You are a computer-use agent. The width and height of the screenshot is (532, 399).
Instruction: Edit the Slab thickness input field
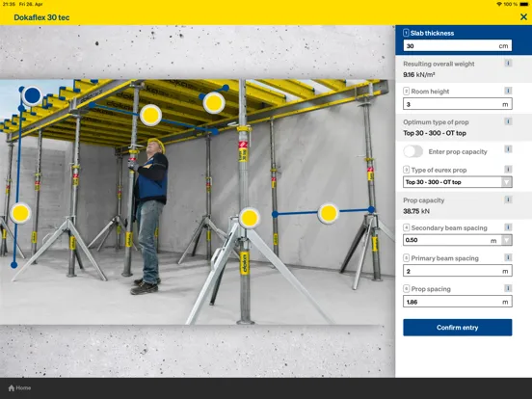pos(458,46)
